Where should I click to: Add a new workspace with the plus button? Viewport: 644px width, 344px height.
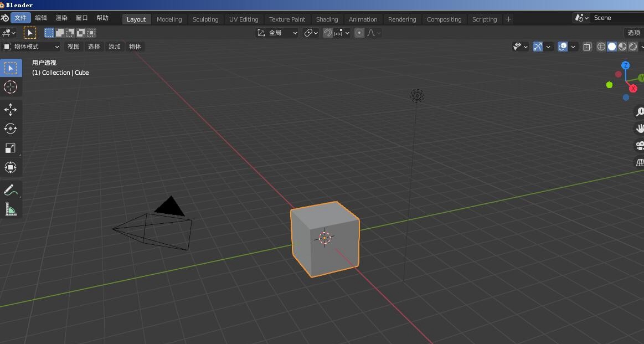508,19
